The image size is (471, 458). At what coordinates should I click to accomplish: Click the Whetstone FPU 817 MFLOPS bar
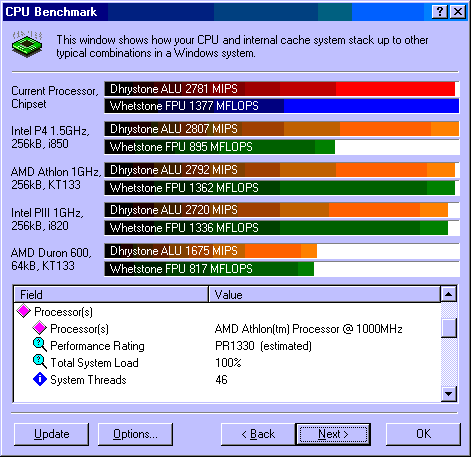282,269
